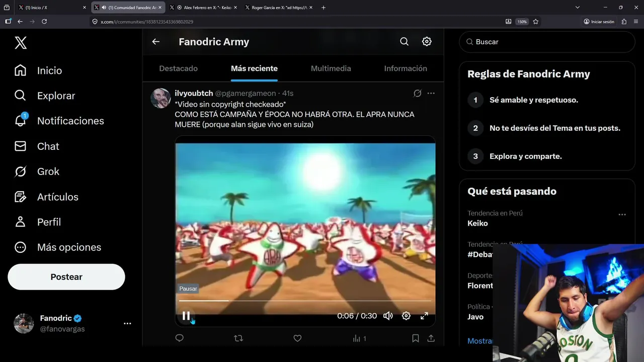The image size is (644, 362).
Task: Click the @pgamergameon handle
Action: click(x=246, y=94)
